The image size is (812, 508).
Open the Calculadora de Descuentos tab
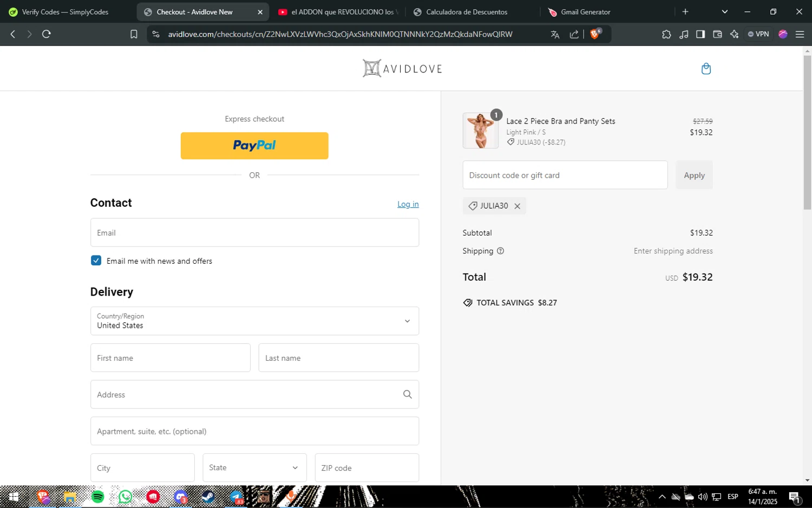tap(467, 12)
